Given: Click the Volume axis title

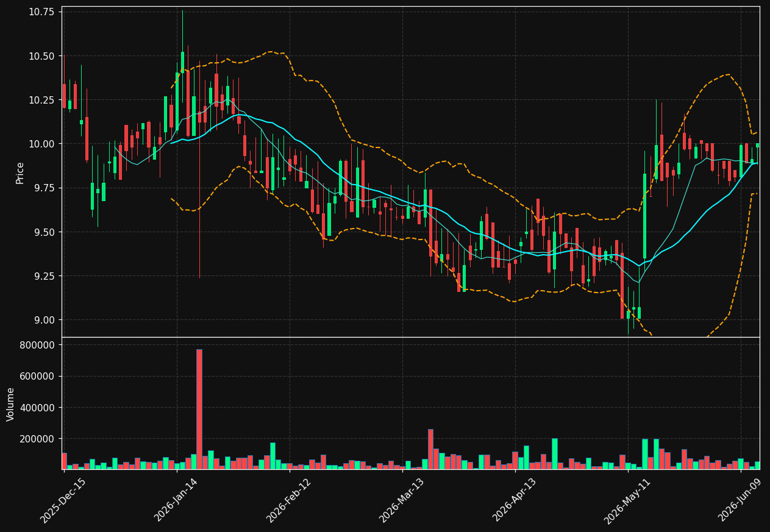Looking at the screenshot, I should point(11,404).
